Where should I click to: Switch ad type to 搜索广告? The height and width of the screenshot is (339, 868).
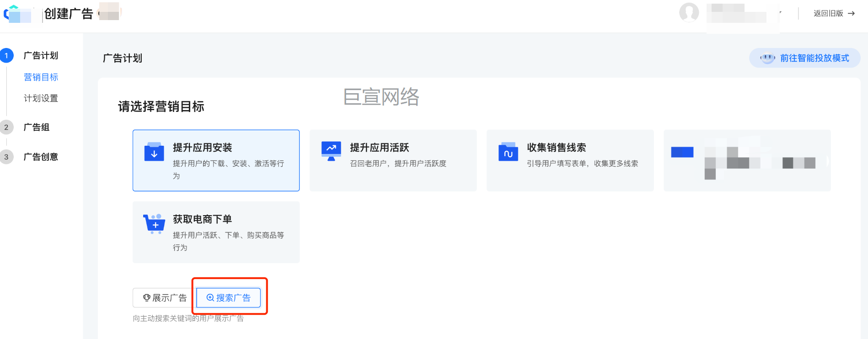(229, 297)
